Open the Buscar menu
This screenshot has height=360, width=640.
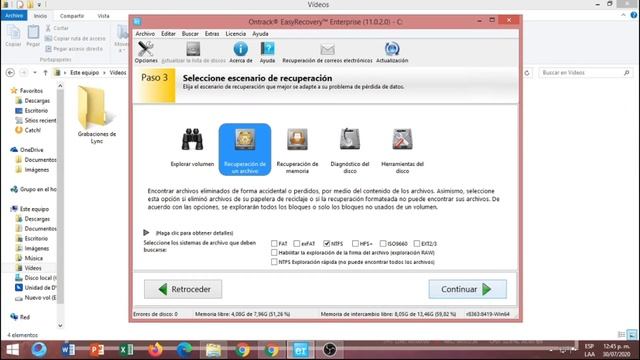tap(190, 34)
